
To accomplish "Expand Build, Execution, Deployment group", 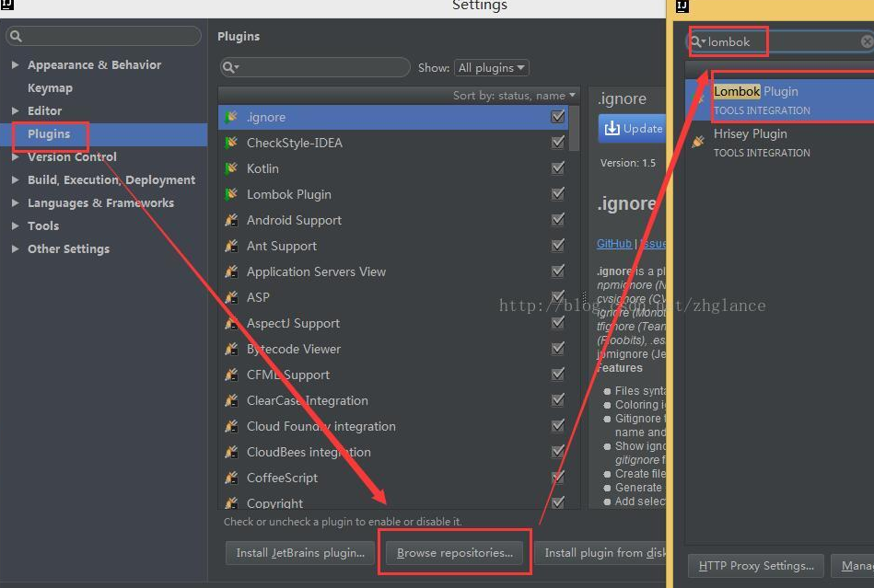I will click(15, 179).
